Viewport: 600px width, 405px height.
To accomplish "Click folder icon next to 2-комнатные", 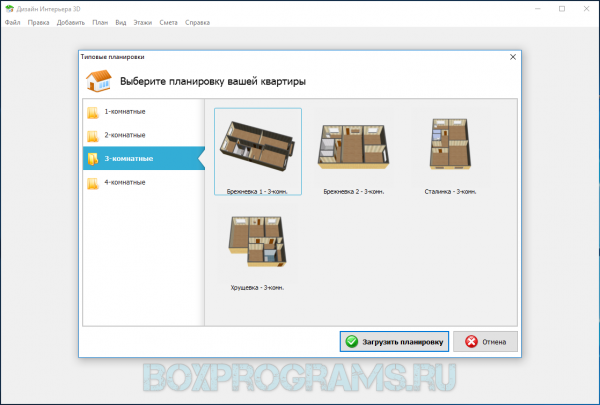I will pyautogui.click(x=93, y=136).
